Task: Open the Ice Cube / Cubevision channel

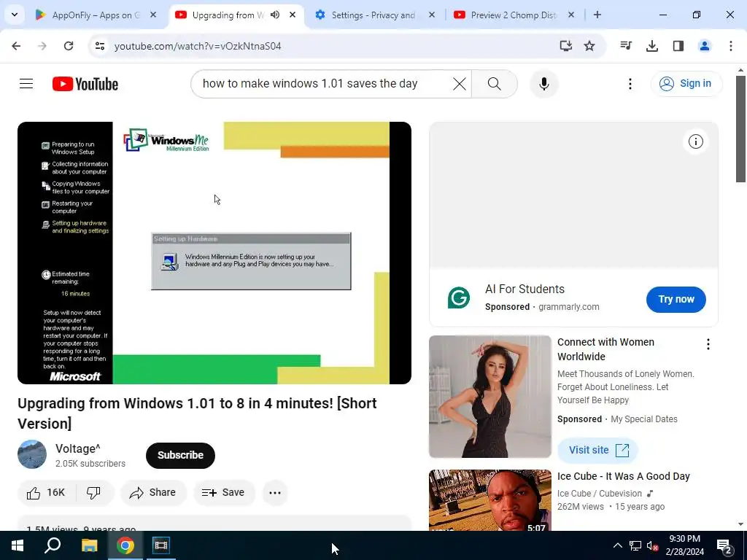Action: click(x=598, y=494)
